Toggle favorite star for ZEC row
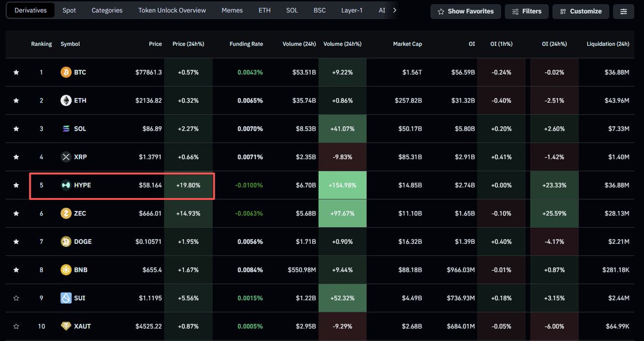This screenshot has height=341, width=644. point(16,213)
